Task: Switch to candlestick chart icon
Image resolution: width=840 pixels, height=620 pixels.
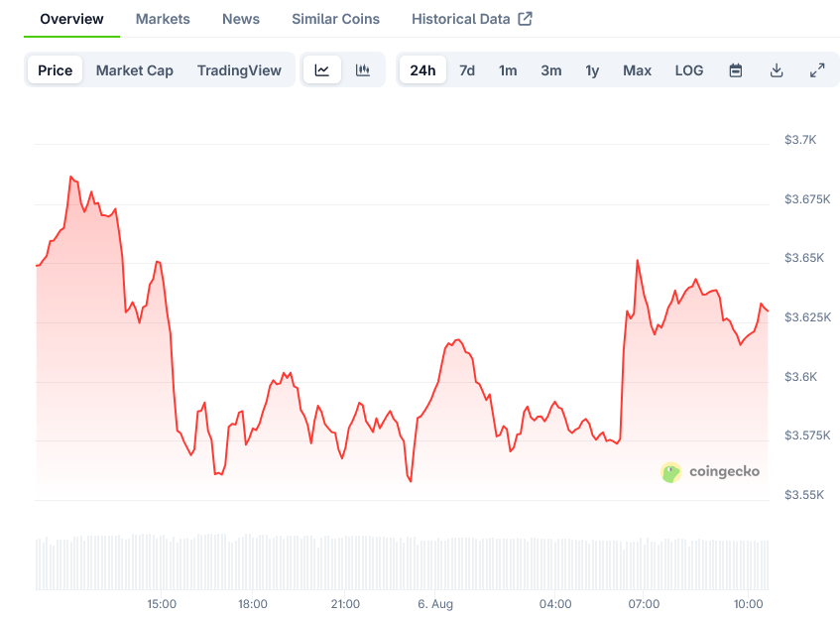Action: (363, 70)
